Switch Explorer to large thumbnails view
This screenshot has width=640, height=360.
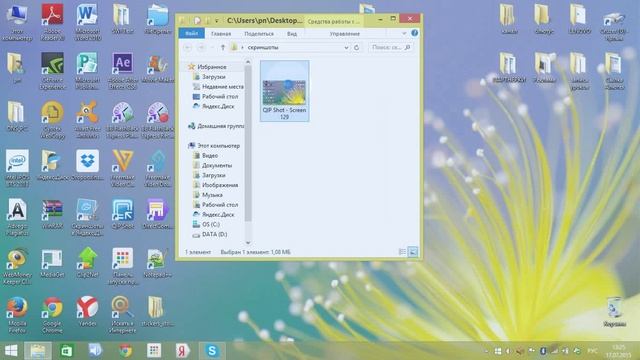click(413, 252)
